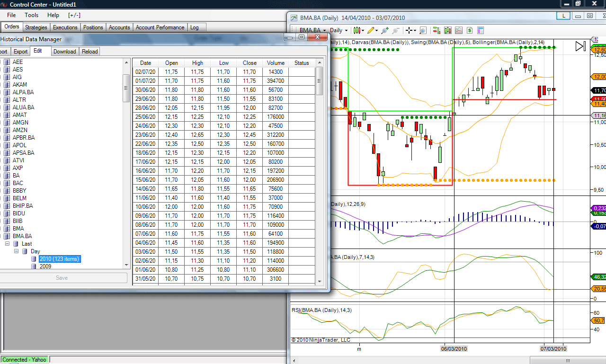Collapse the Day node in the tree

(16, 251)
